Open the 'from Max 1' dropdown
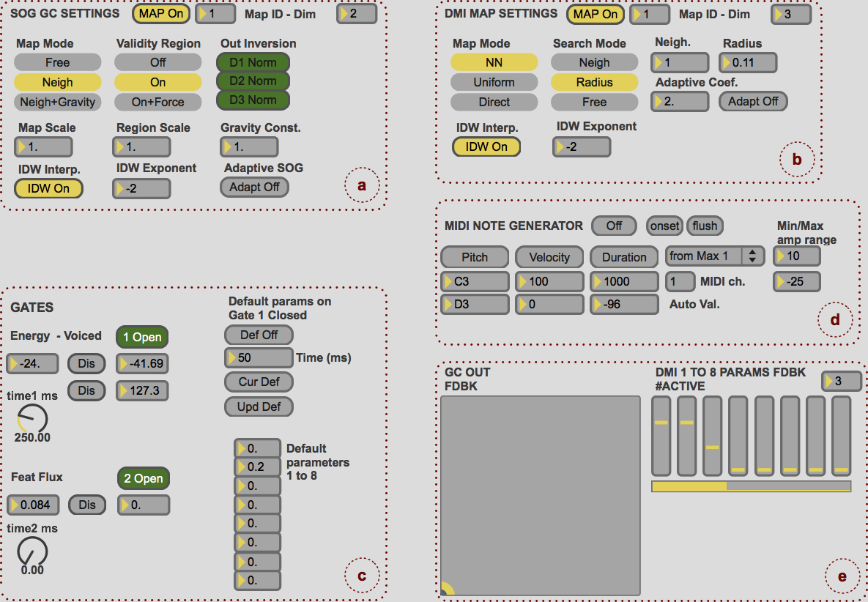The width and height of the screenshot is (868, 602). point(715,256)
